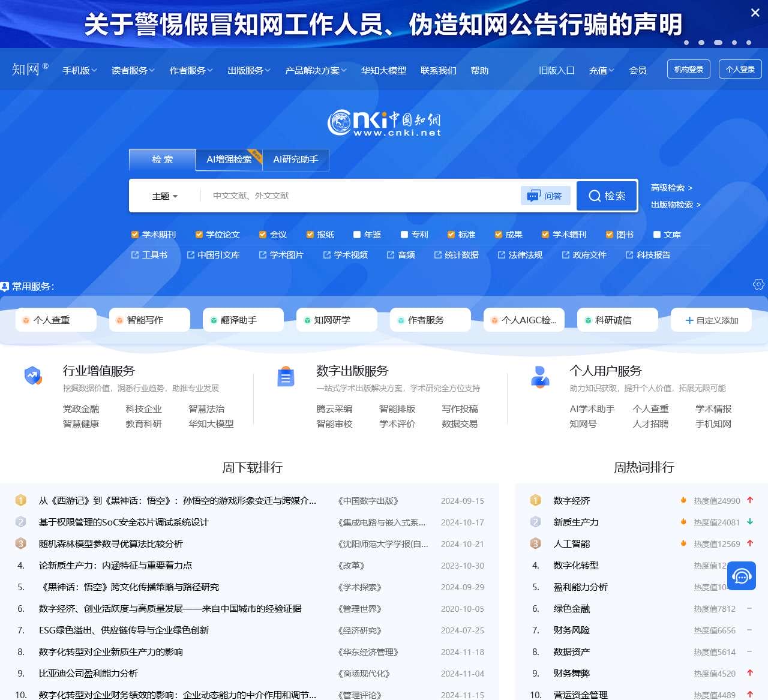Uncheck the 学位论文 checkbox

pyautogui.click(x=199, y=235)
